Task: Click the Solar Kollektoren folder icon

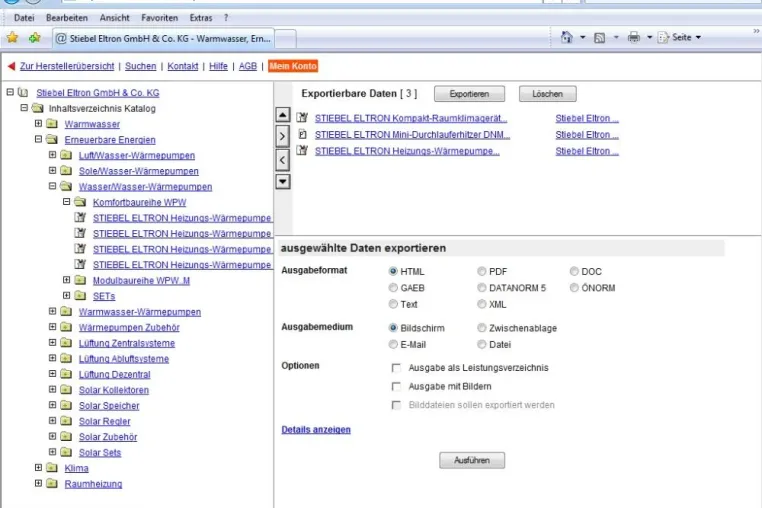Action: pos(66,389)
